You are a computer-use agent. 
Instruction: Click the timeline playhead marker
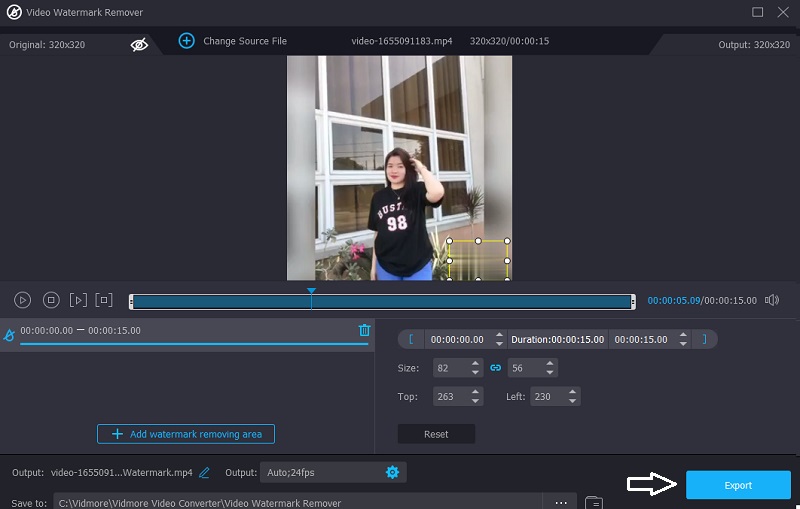[311, 292]
